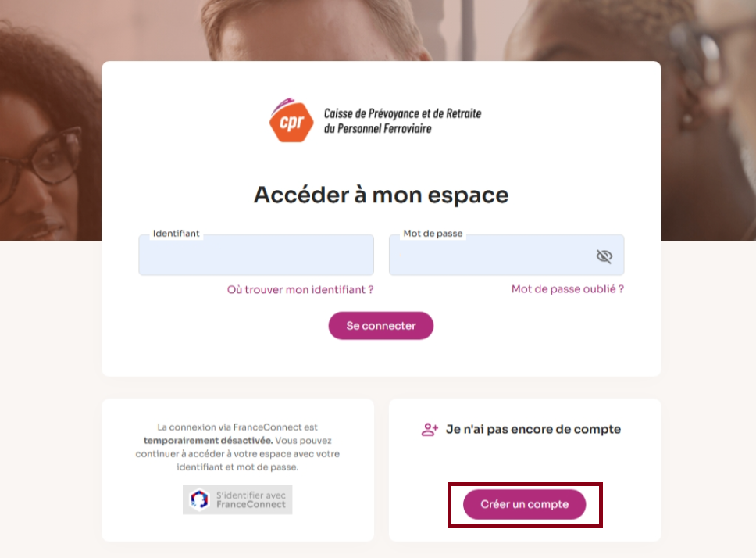756x558 pixels.
Task: Click the bold "temporairement désactivée" text
Action: click(x=208, y=440)
